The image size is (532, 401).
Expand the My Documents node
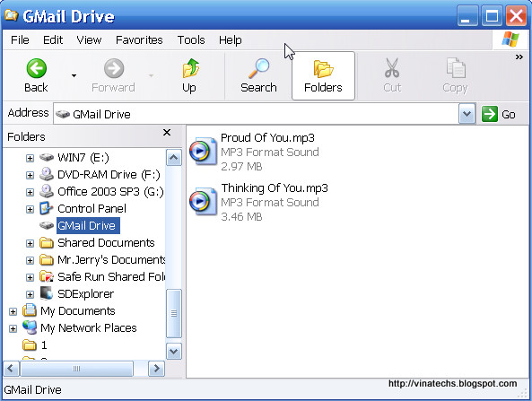coord(13,311)
